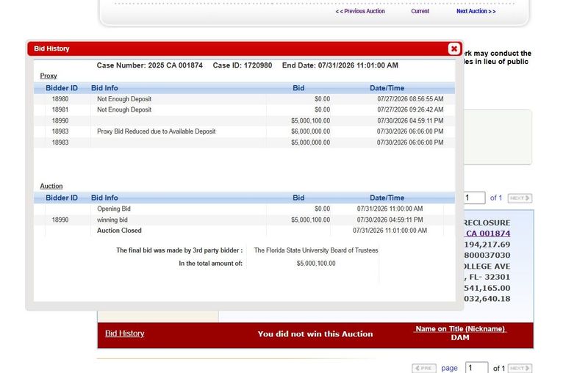The image size is (588, 373).
Task: Click timestamp 07/31/2026 11:00:00 AM
Action: click(x=390, y=209)
